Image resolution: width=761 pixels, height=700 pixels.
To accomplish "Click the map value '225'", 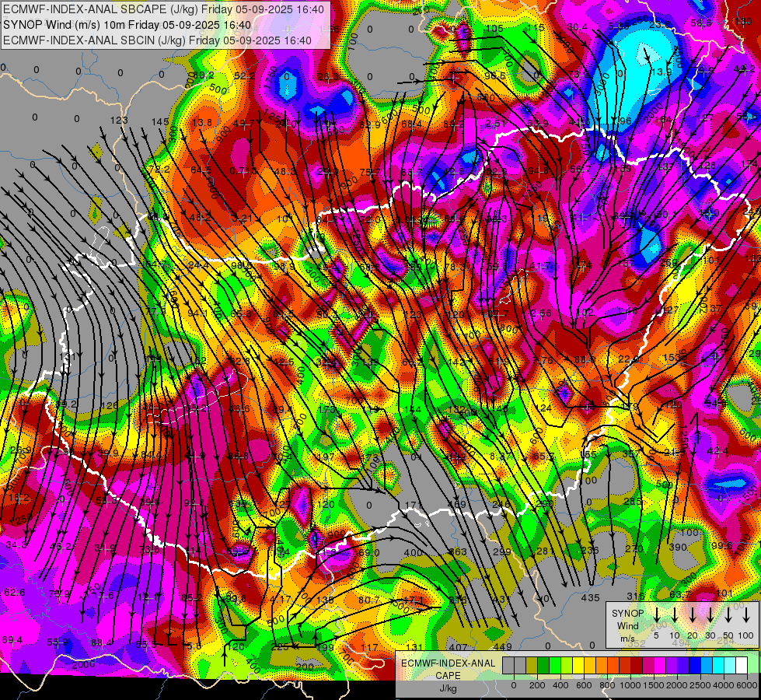I will click(280, 647).
